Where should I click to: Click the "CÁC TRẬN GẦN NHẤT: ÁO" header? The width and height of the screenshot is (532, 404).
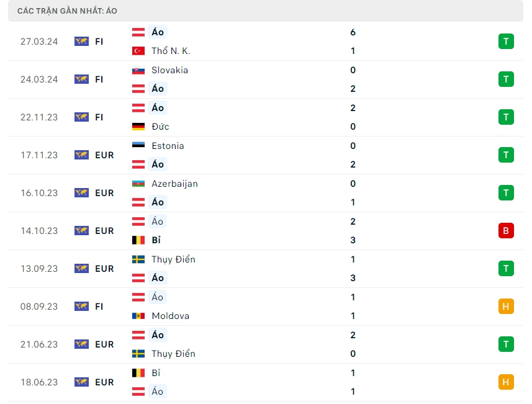(x=67, y=11)
